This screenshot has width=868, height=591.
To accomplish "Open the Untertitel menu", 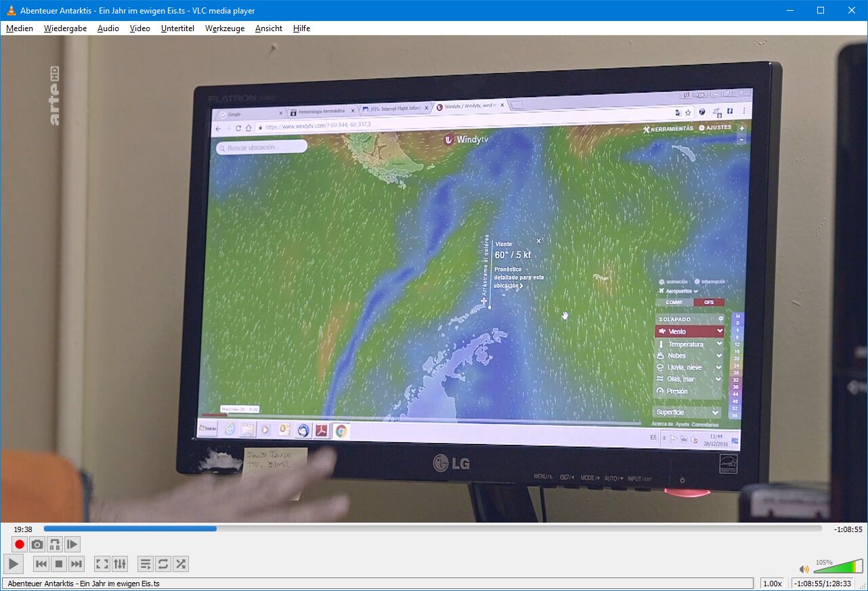I will coord(177,28).
